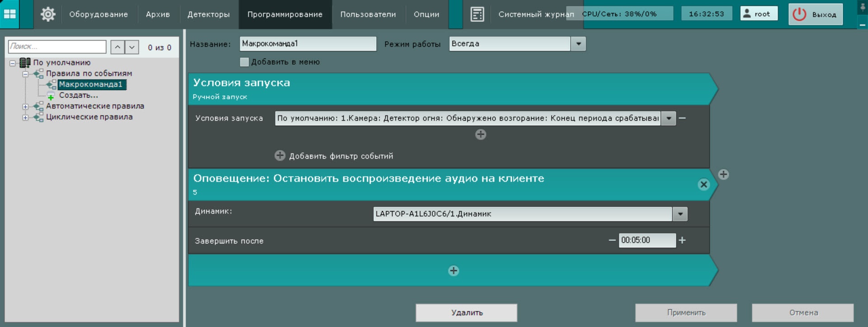Click the Add event filter plus icon

pyautogui.click(x=280, y=156)
